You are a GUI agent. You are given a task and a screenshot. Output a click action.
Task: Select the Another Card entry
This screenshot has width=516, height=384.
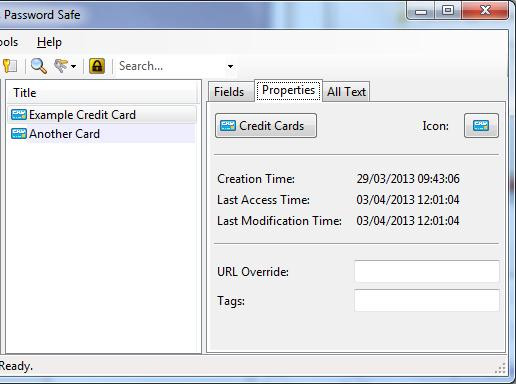pyautogui.click(x=102, y=134)
